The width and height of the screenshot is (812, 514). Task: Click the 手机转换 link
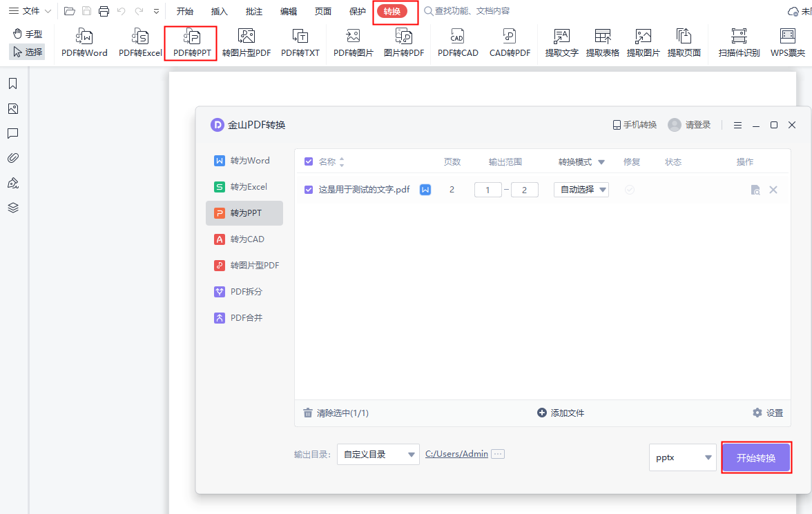(635, 125)
